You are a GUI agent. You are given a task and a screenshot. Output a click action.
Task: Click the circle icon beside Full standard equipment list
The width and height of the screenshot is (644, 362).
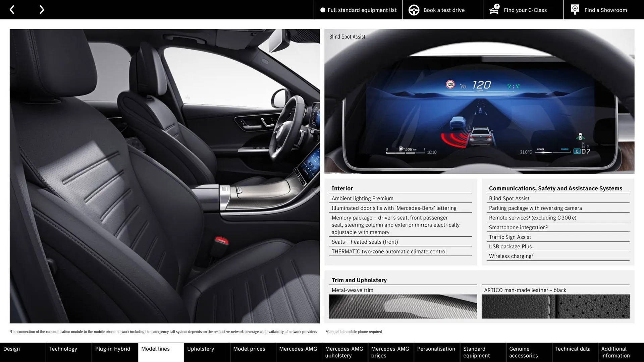point(323,10)
